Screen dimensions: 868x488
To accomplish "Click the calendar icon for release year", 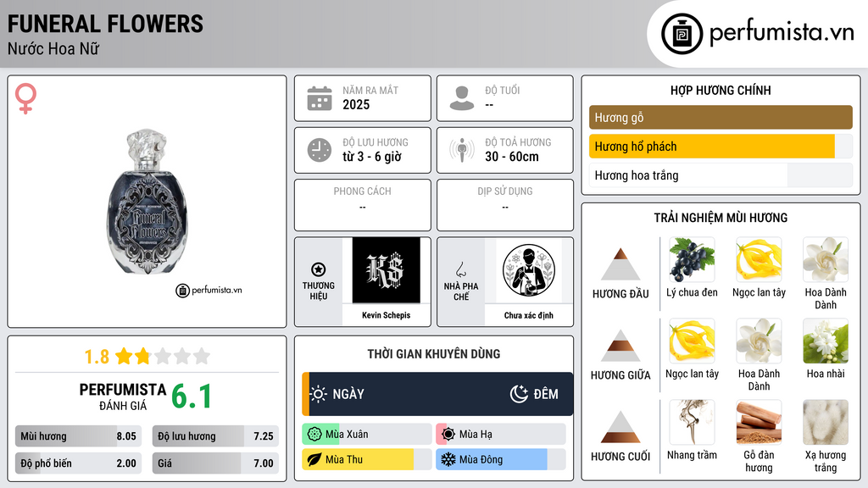I will tap(320, 98).
